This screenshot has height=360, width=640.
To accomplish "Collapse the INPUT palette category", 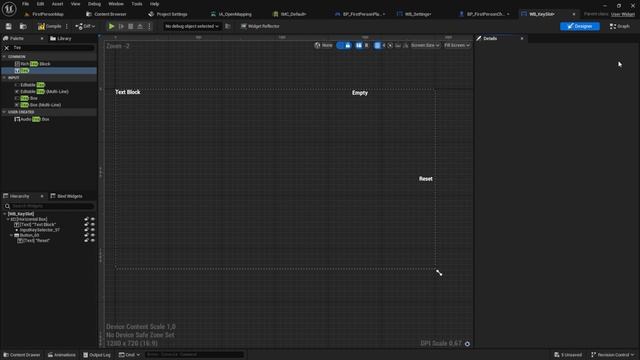I will coord(4,78).
